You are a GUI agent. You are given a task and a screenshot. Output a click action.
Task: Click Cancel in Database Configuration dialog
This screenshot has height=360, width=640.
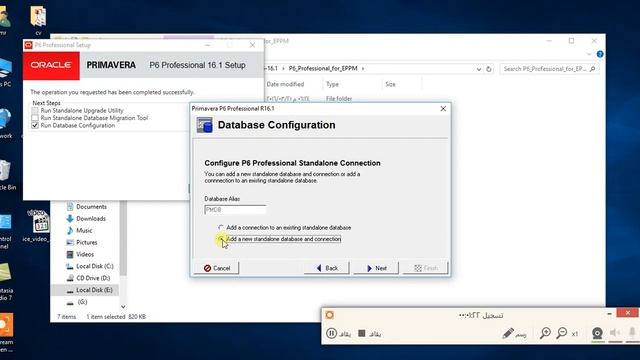pyautogui.click(x=217, y=268)
